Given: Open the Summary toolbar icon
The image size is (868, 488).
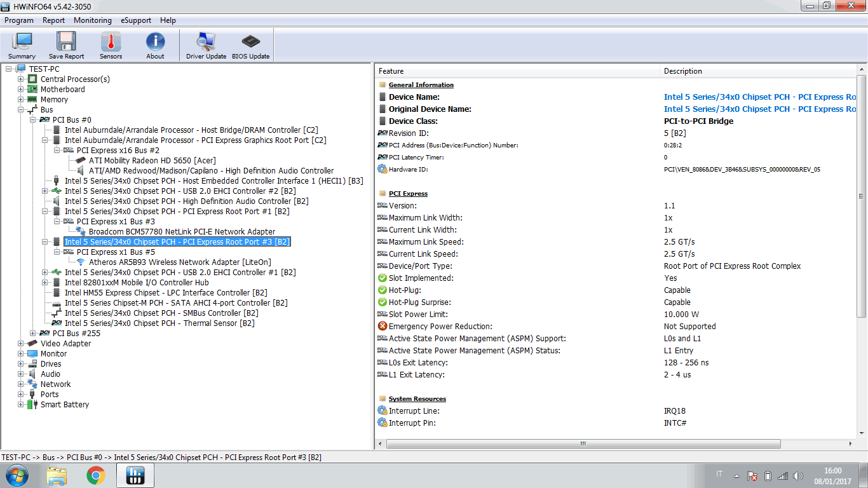Looking at the screenshot, I should coord(22,41).
